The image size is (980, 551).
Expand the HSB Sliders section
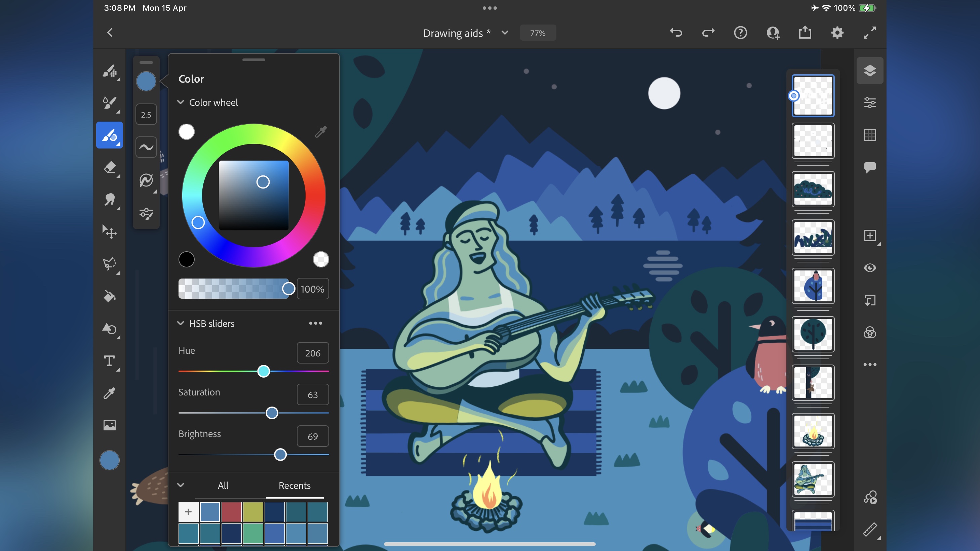[x=181, y=324]
